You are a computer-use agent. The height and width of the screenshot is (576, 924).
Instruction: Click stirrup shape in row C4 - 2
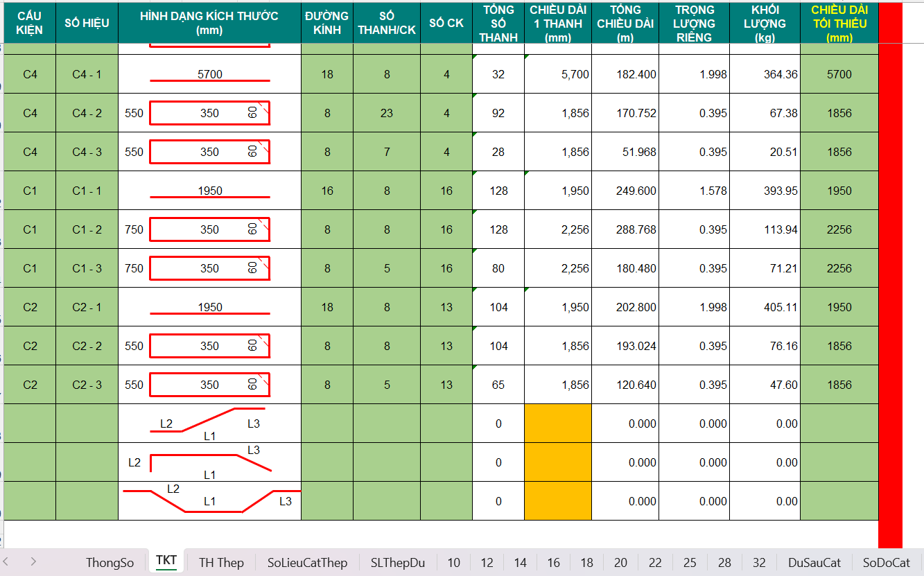[x=210, y=113]
